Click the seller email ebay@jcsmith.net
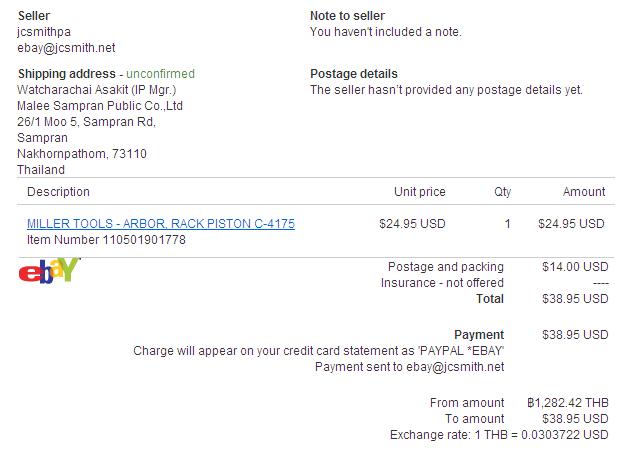 [66, 47]
